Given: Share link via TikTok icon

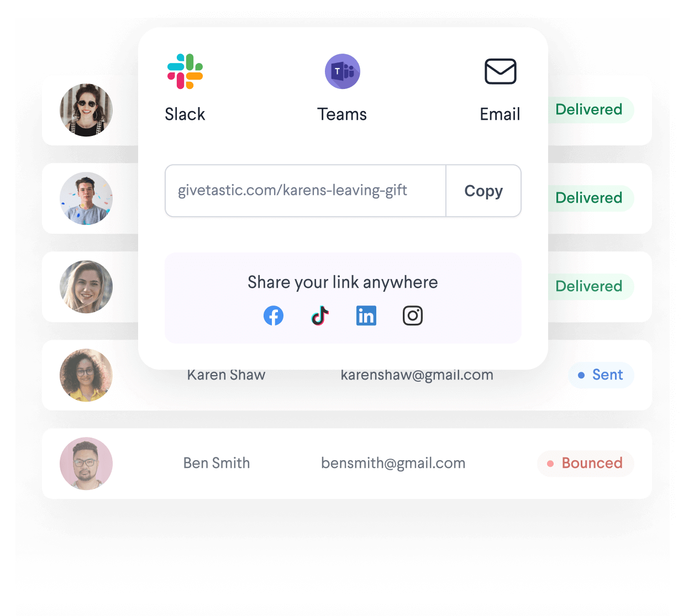Looking at the screenshot, I should coord(320,315).
